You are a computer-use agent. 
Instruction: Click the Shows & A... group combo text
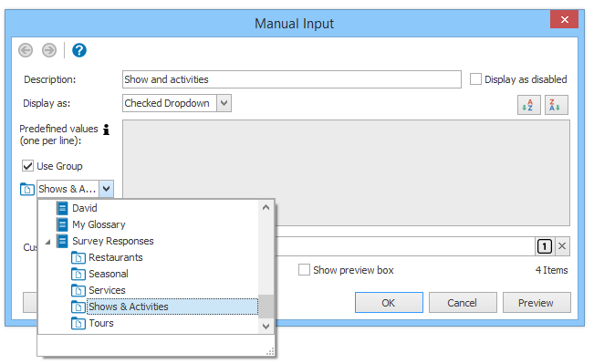click(x=68, y=189)
